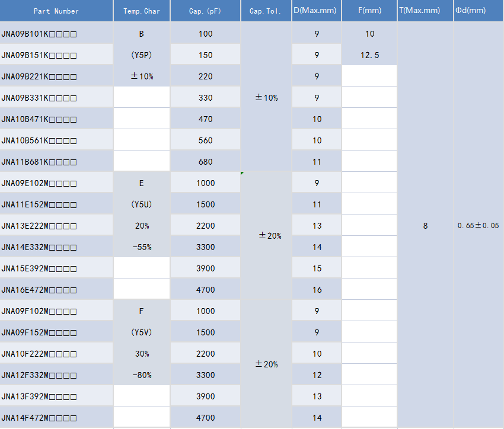Select the -80% temperature char cell
The width and height of the screenshot is (504, 429).
(x=142, y=375)
